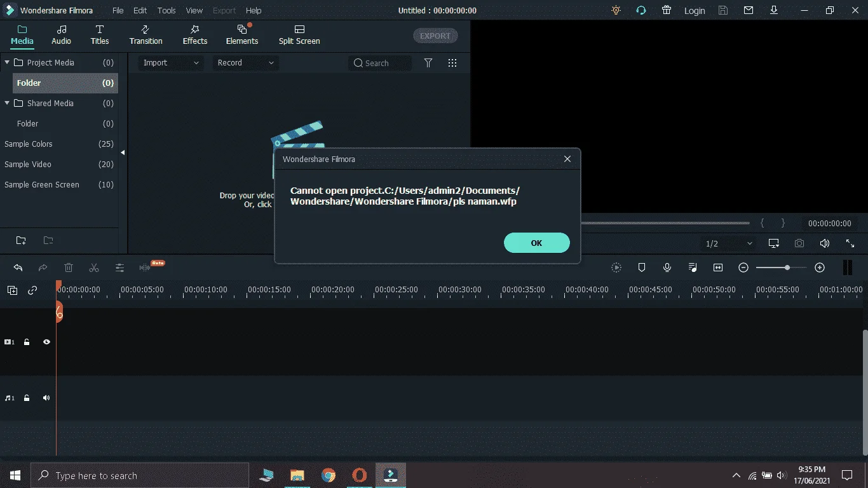
Task: Click the Undo arrow in timeline toolbar
Action: pos(18,268)
